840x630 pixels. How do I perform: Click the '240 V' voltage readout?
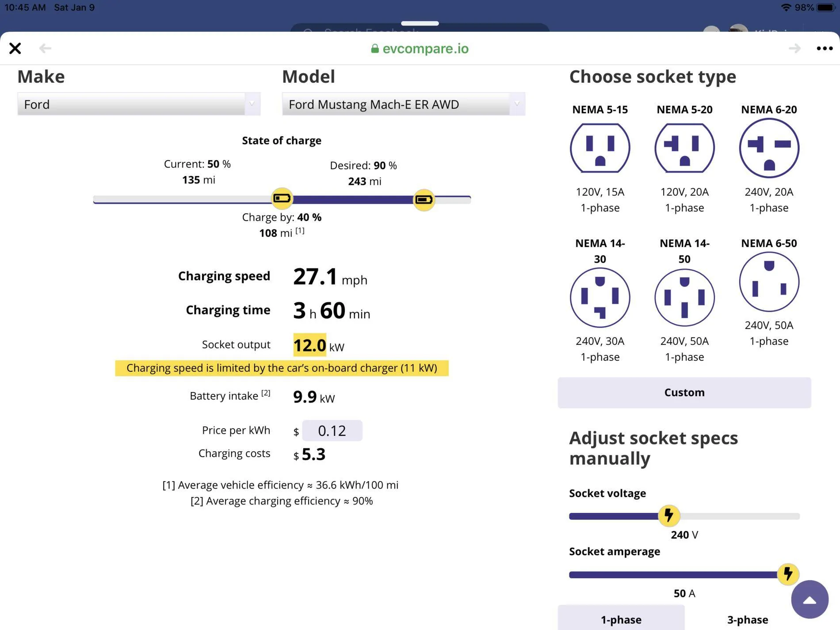(x=684, y=535)
